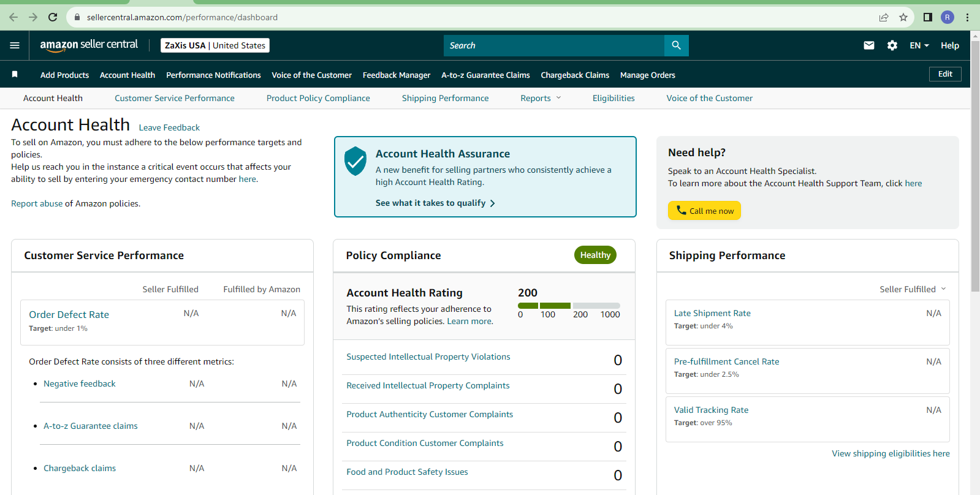This screenshot has height=495, width=980.
Task: Open Suspected Intellectual Property Violations
Action: pyautogui.click(x=428, y=357)
